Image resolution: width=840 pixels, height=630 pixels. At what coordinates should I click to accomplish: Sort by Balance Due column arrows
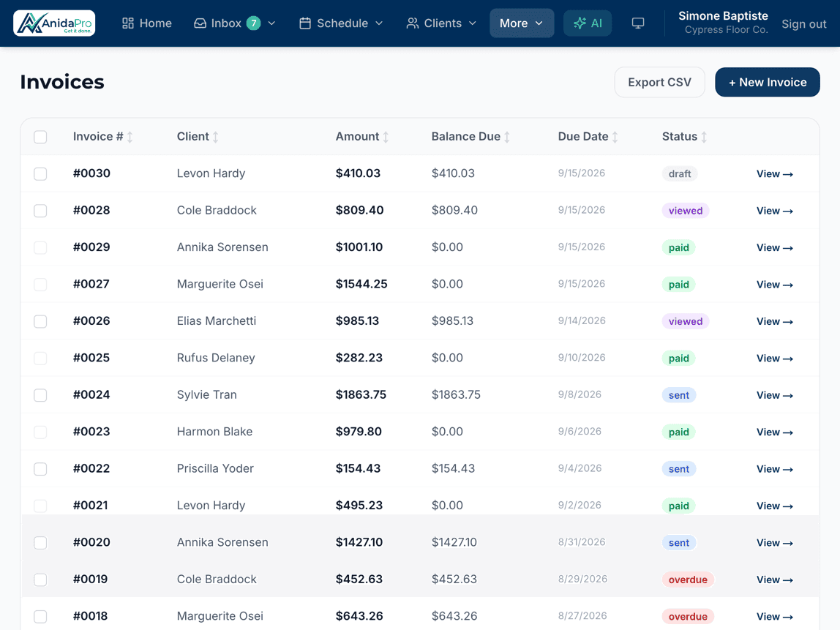point(507,137)
